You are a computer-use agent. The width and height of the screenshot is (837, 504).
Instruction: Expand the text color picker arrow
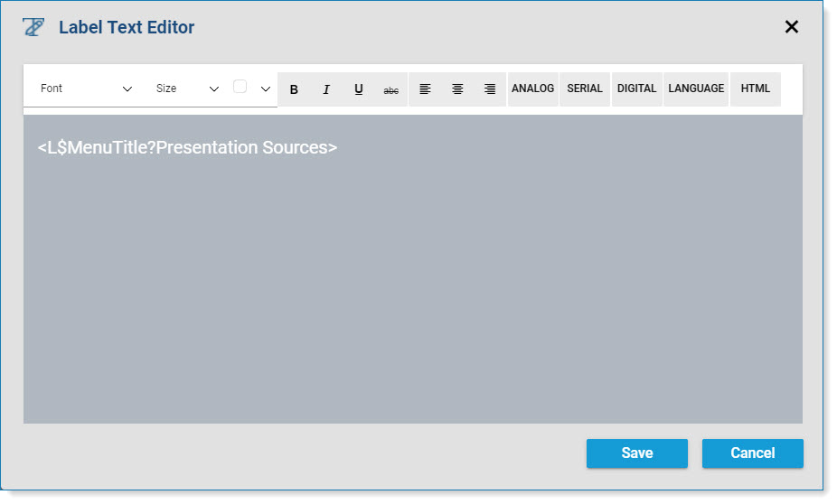266,89
